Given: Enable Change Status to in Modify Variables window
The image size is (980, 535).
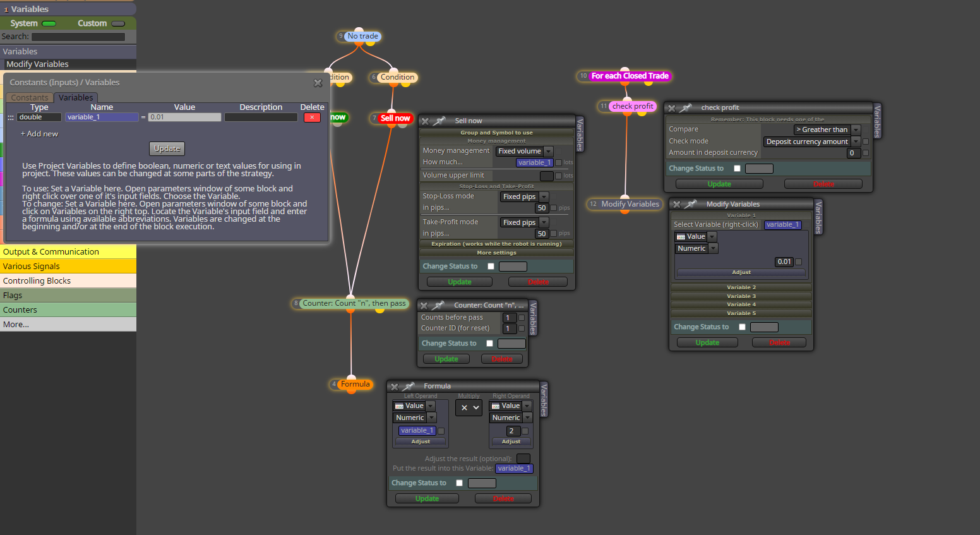Looking at the screenshot, I should point(742,327).
